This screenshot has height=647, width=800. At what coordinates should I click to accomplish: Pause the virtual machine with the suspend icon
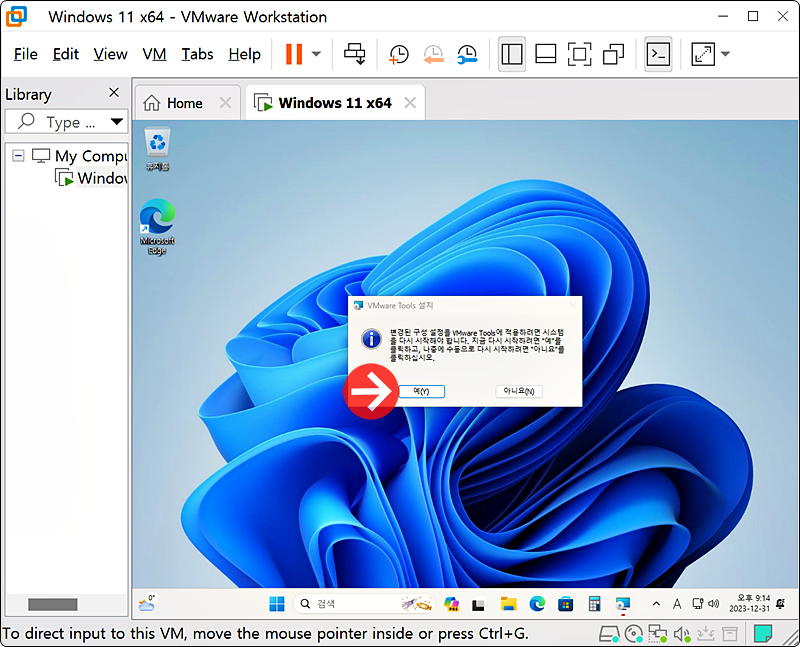coord(294,54)
